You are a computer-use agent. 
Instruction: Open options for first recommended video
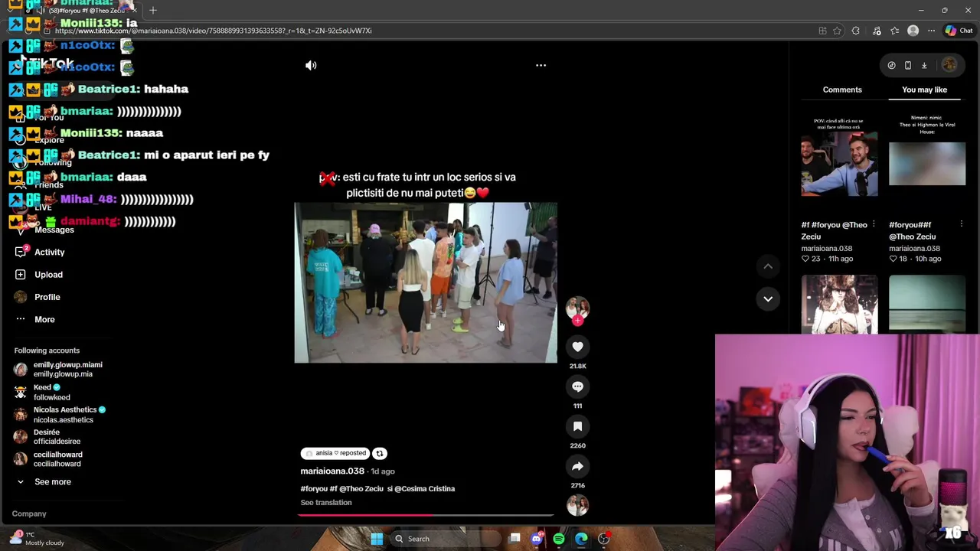[874, 224]
